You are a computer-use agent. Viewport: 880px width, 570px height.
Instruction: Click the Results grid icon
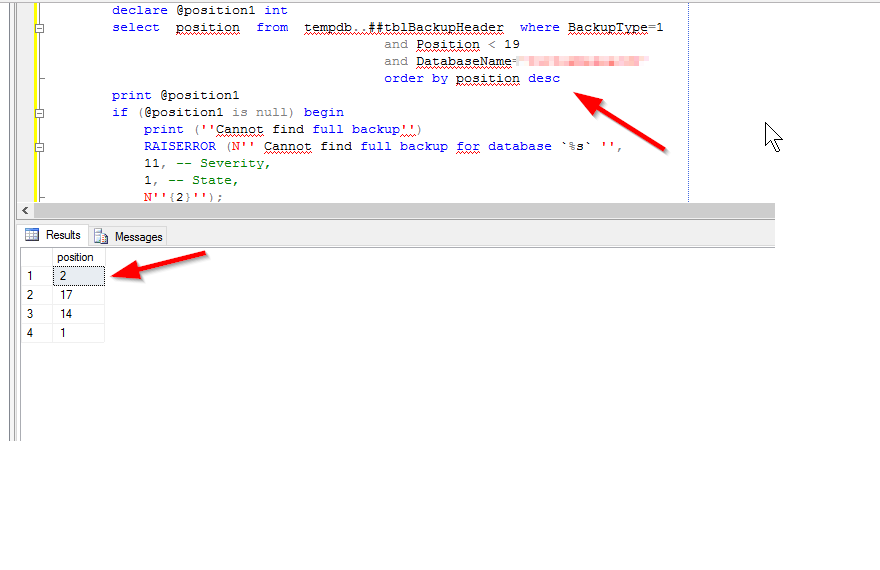(x=32, y=235)
